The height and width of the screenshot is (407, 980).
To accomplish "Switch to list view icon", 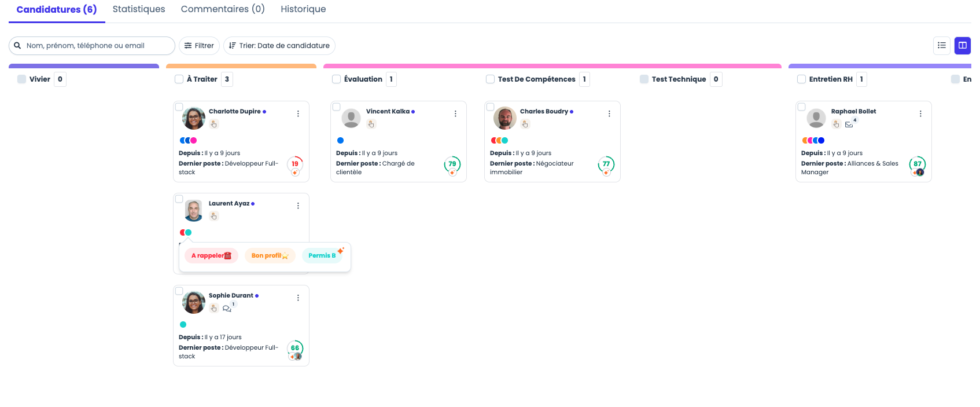I will (x=942, y=45).
